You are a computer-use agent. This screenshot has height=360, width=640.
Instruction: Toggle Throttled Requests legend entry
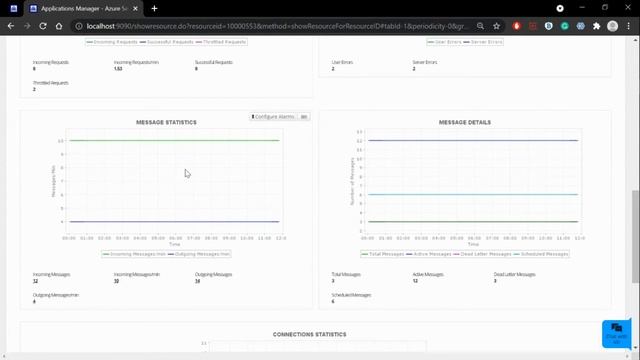point(221,42)
